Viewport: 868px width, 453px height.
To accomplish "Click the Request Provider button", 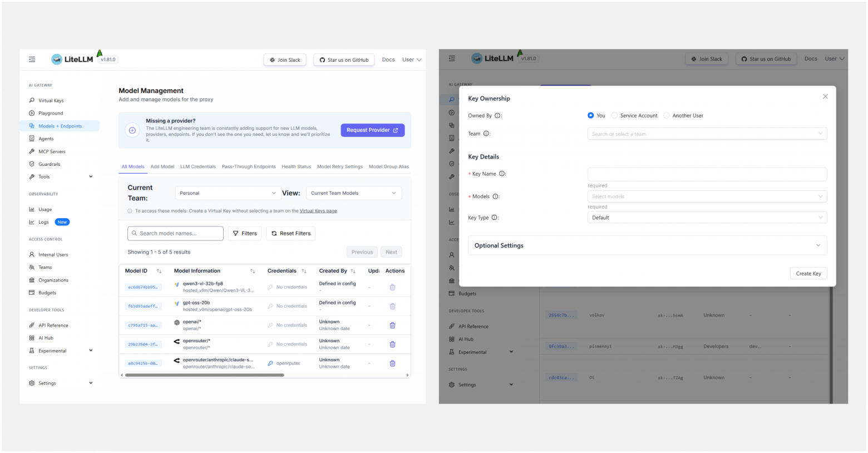I will pyautogui.click(x=373, y=130).
